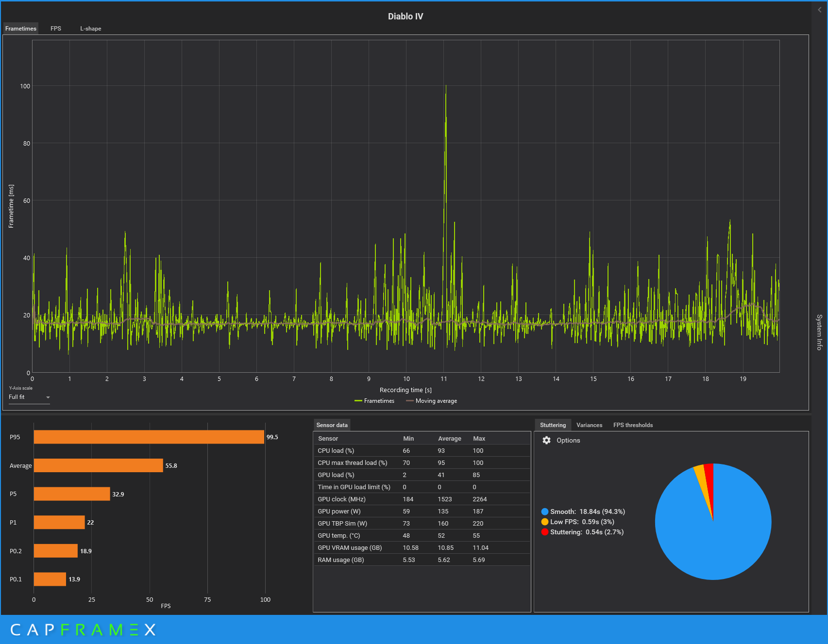Click the P0.1 orange bar
The height and width of the screenshot is (644, 828).
[50, 579]
